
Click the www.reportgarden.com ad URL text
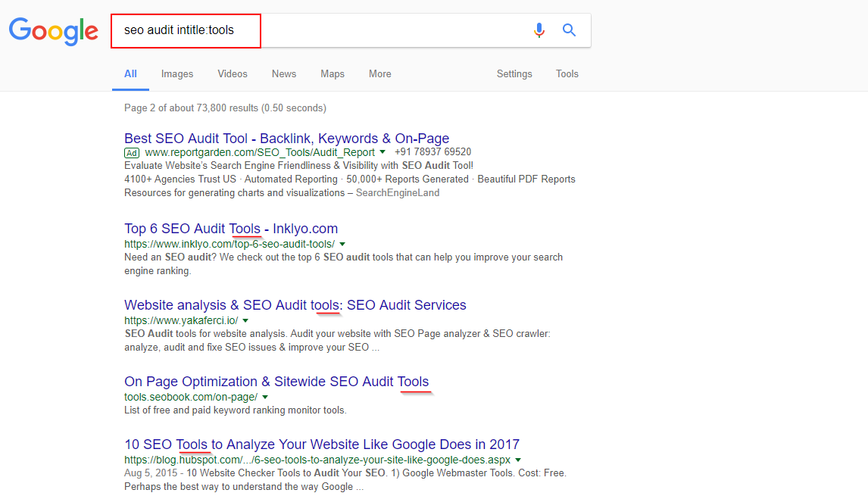pyautogui.click(x=261, y=152)
